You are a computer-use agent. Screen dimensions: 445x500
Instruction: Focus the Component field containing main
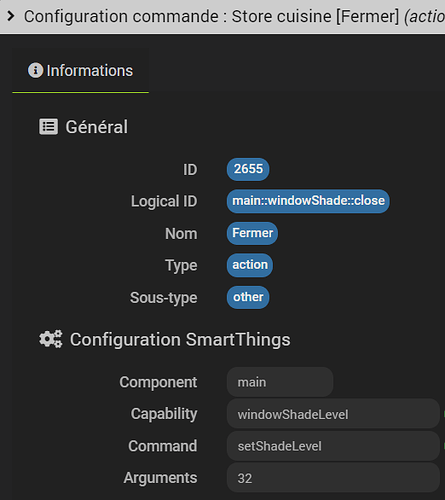pyautogui.click(x=280, y=382)
